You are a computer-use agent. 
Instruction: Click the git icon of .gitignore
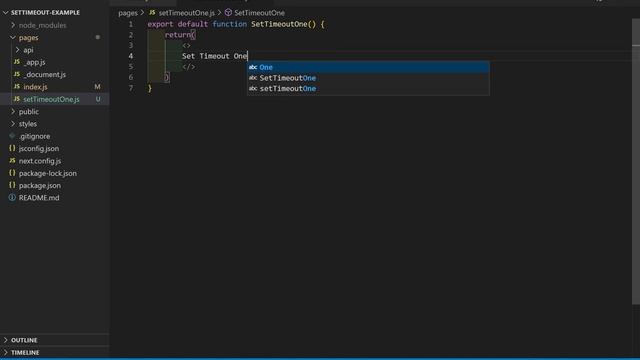12,136
